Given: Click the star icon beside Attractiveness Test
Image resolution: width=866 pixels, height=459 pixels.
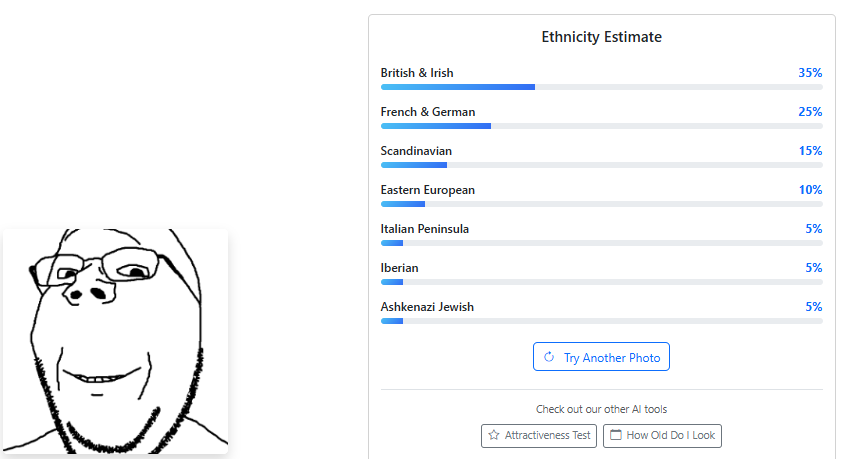Looking at the screenshot, I should [494, 436].
